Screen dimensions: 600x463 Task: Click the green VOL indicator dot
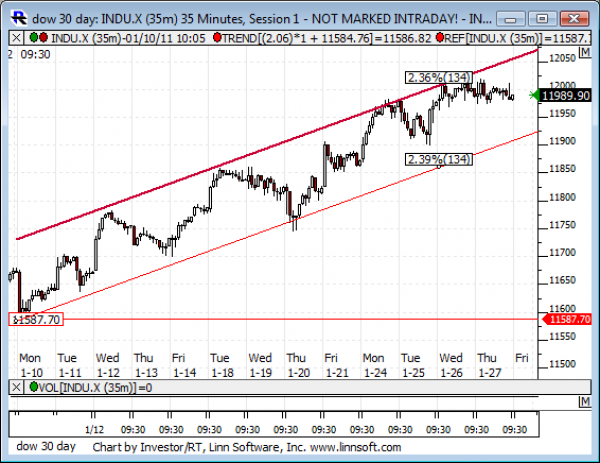34,387
